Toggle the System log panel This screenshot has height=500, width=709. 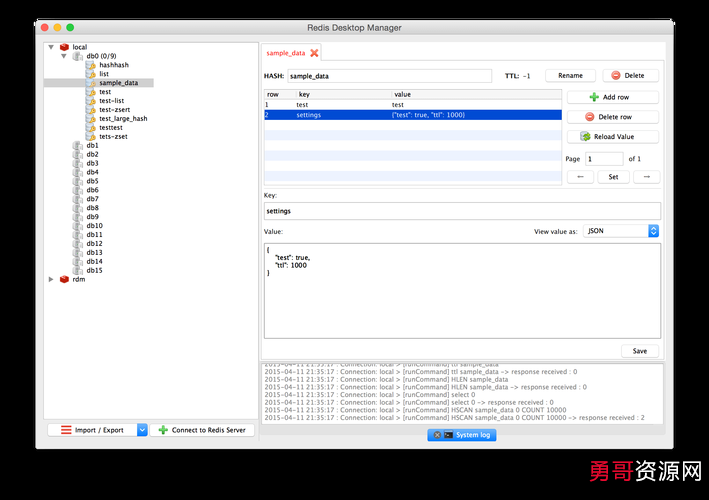pos(461,435)
